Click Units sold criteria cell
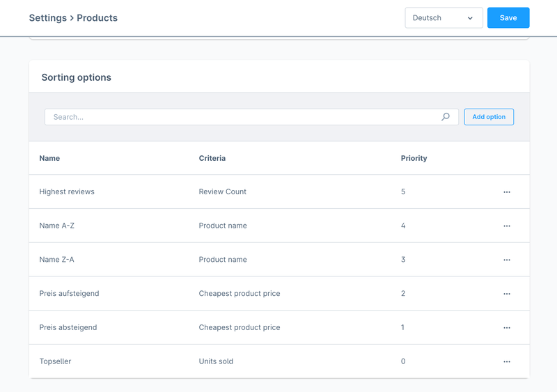The width and height of the screenshot is (557, 392). coord(216,361)
